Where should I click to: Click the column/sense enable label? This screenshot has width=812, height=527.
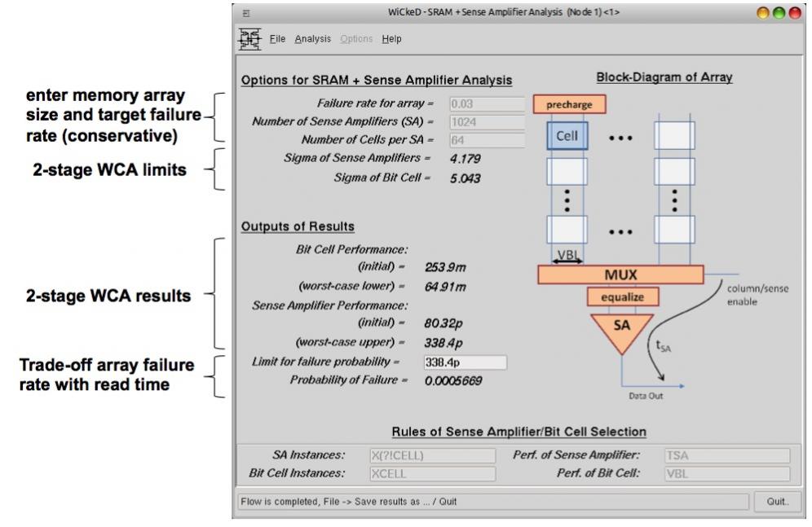(x=757, y=296)
